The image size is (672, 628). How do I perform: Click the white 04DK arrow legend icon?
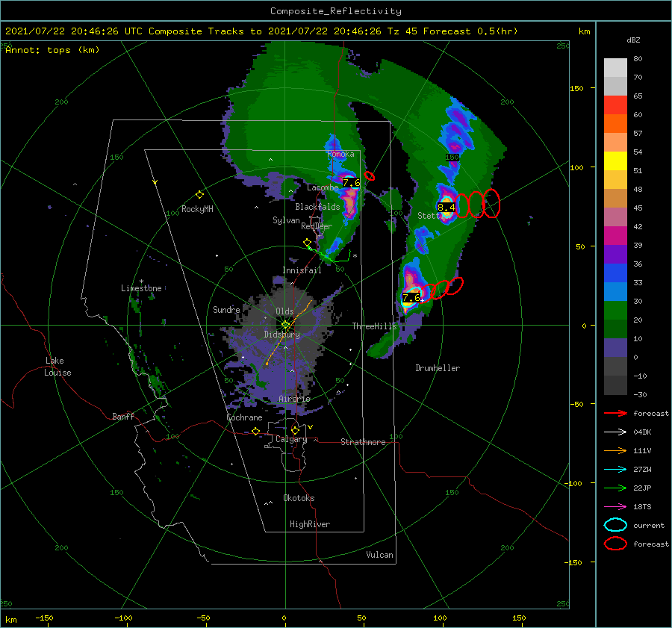(615, 432)
